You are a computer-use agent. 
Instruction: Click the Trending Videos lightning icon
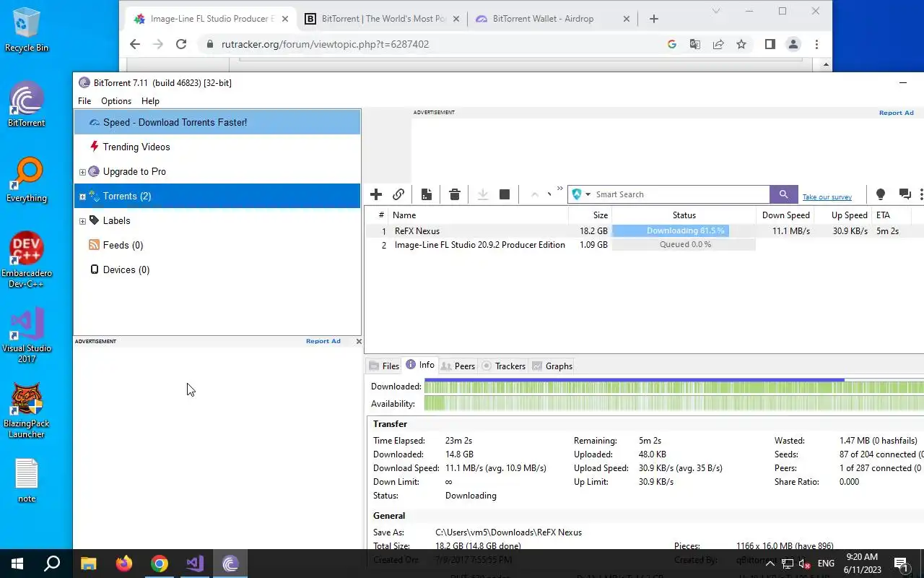click(94, 147)
